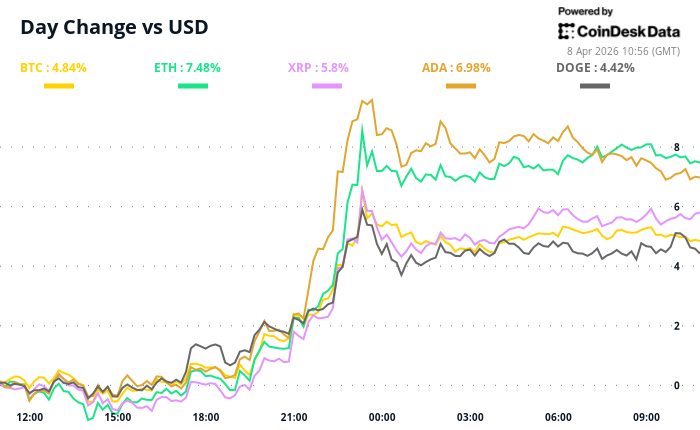Click the CoinDesk Data logo icon
The image size is (700, 430).
tap(566, 31)
